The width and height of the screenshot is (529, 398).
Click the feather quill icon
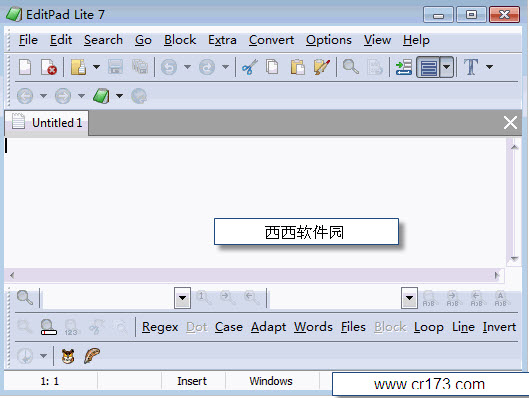pyautogui.click(x=92, y=356)
